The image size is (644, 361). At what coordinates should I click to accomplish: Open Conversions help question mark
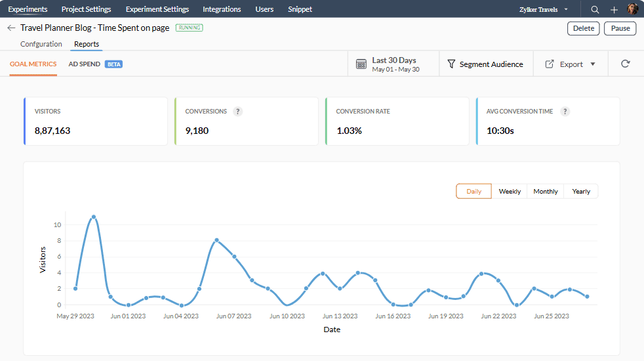click(237, 112)
